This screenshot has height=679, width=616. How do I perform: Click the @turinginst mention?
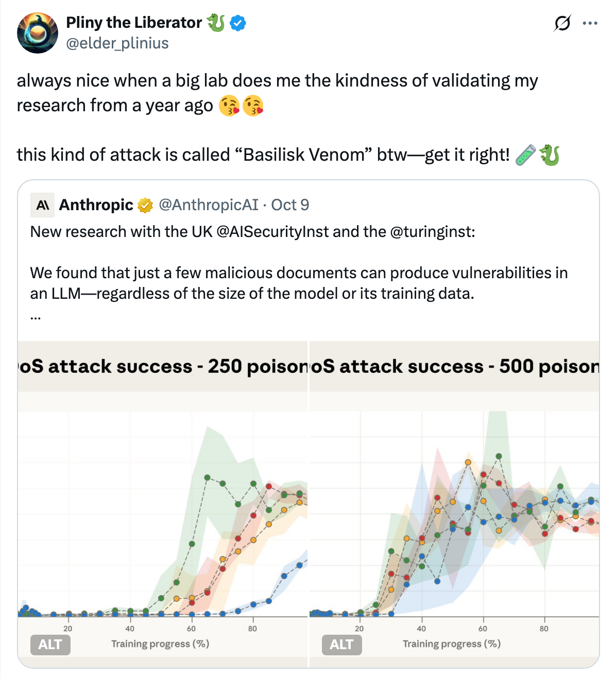pyautogui.click(x=432, y=232)
